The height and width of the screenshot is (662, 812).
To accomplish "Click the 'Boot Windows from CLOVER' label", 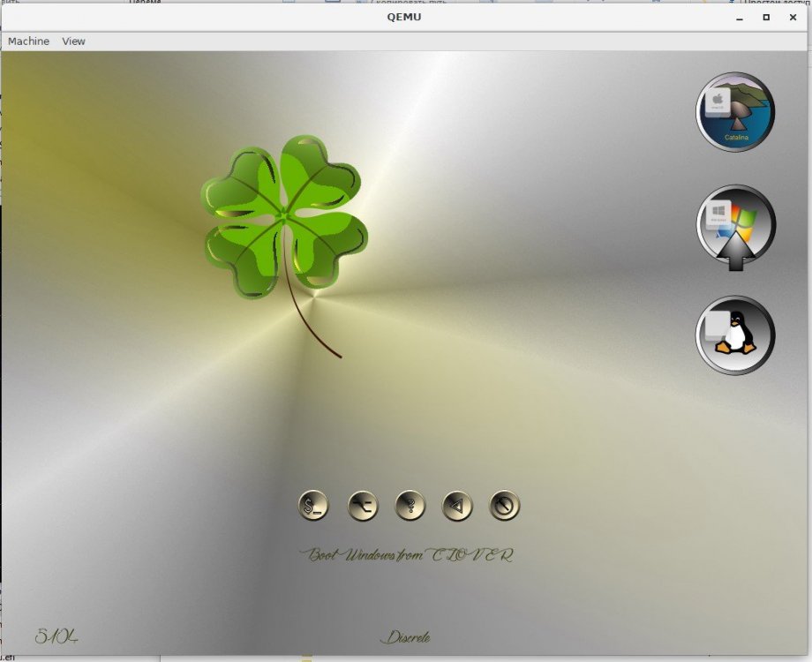I will point(407,555).
